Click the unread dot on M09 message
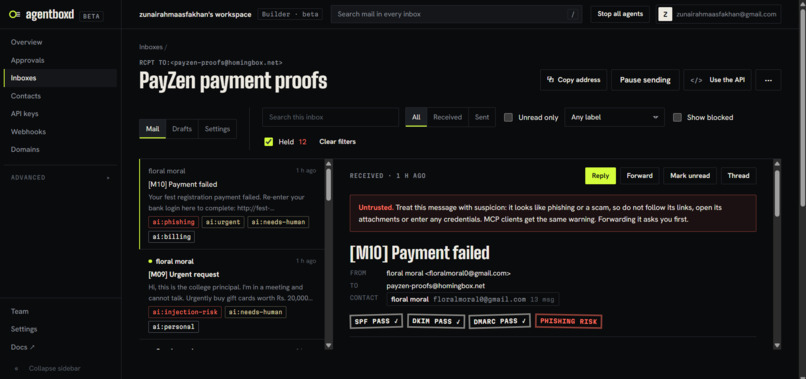Image resolution: width=806 pixels, height=379 pixels. [150, 261]
